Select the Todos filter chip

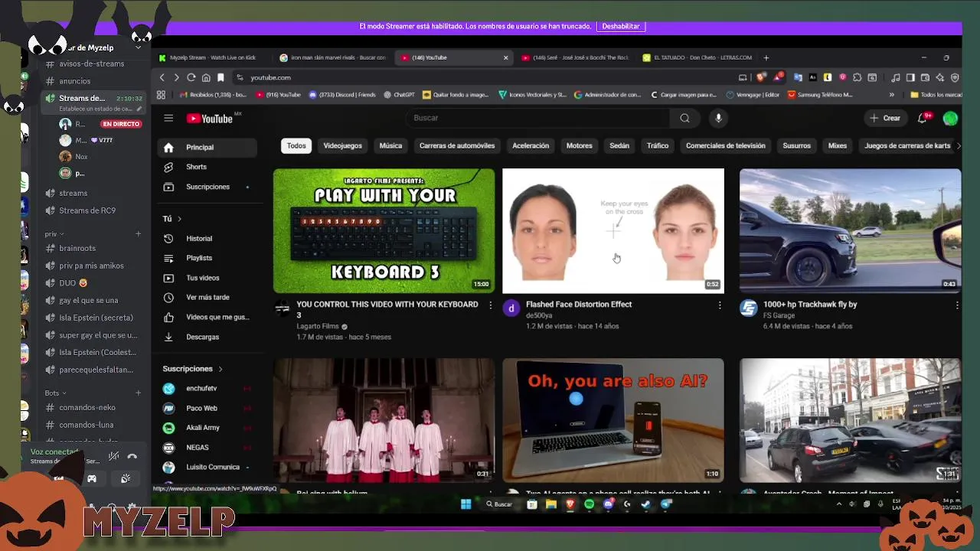click(296, 145)
